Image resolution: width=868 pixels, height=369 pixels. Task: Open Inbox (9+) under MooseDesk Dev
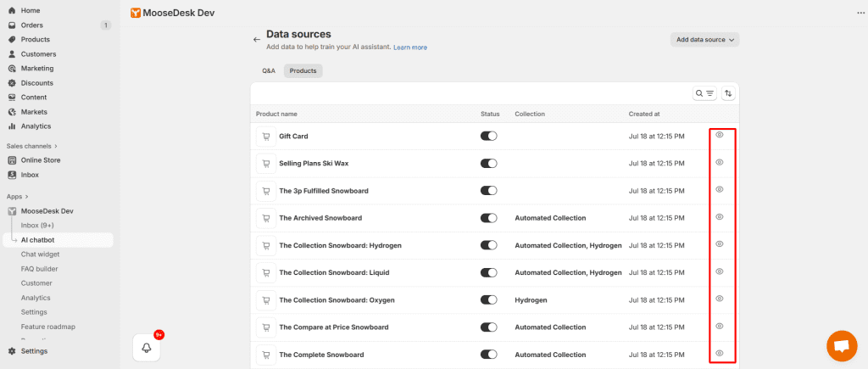(37, 226)
